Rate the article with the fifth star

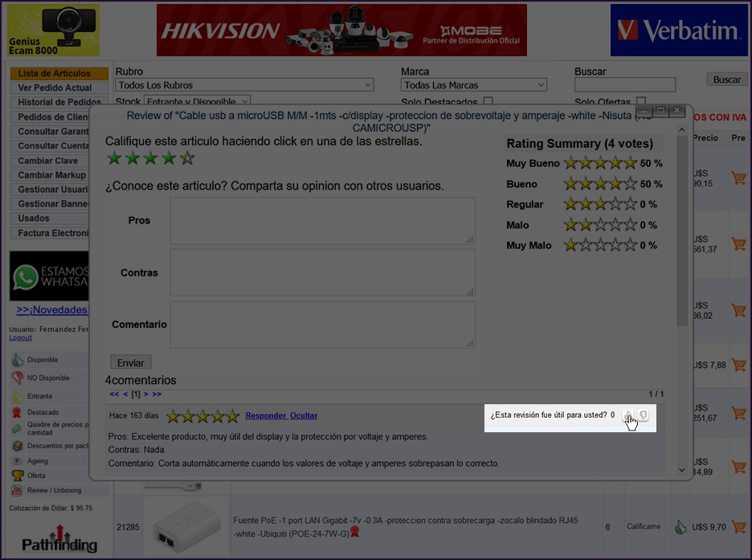(187, 158)
